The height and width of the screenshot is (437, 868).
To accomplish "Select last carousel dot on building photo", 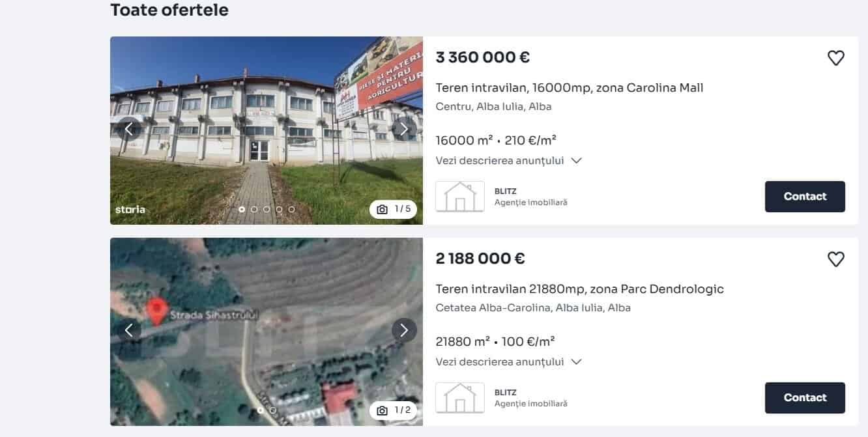I will point(291,210).
